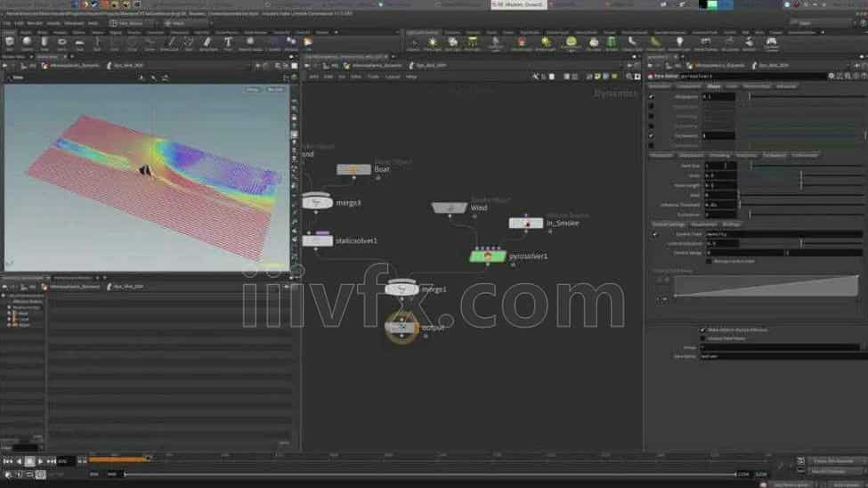Select the Spot Light shelf tool
The height and width of the screenshot is (488, 868).
tap(453, 43)
